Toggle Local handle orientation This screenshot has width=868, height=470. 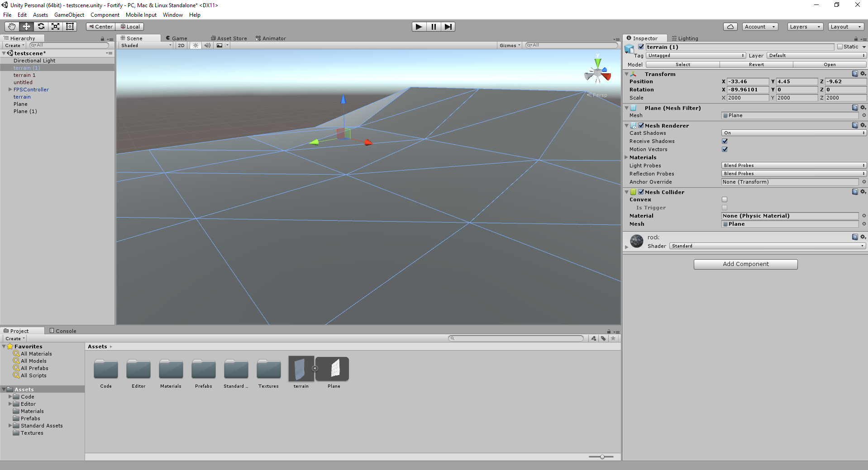pos(130,27)
